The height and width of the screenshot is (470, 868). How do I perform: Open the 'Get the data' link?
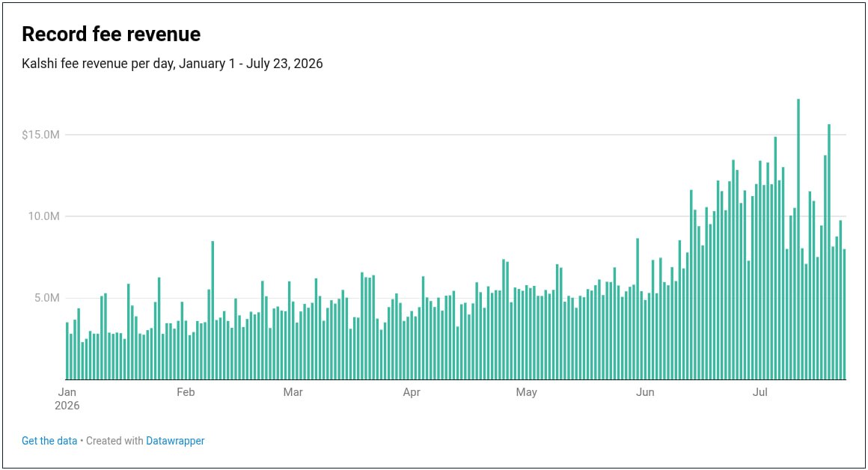coord(49,441)
